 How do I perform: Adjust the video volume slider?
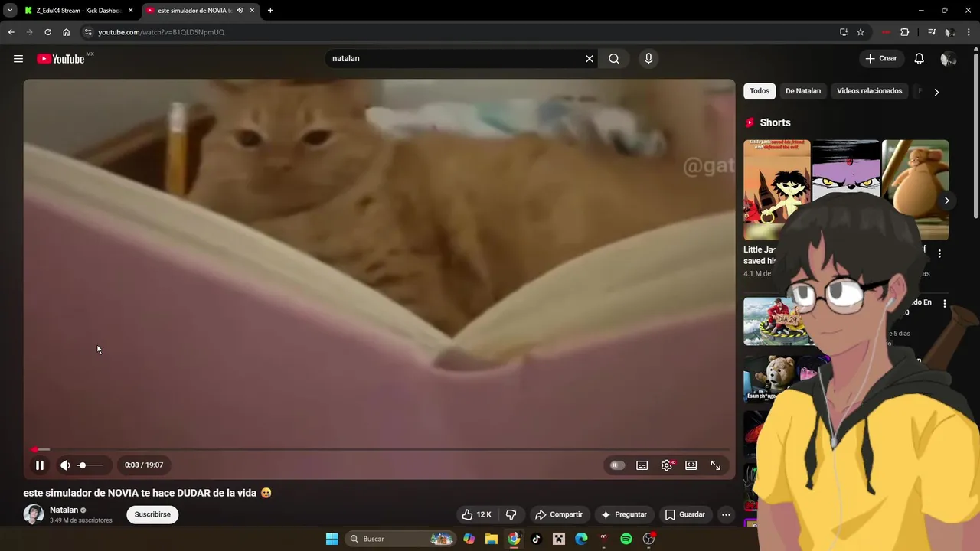(x=90, y=465)
